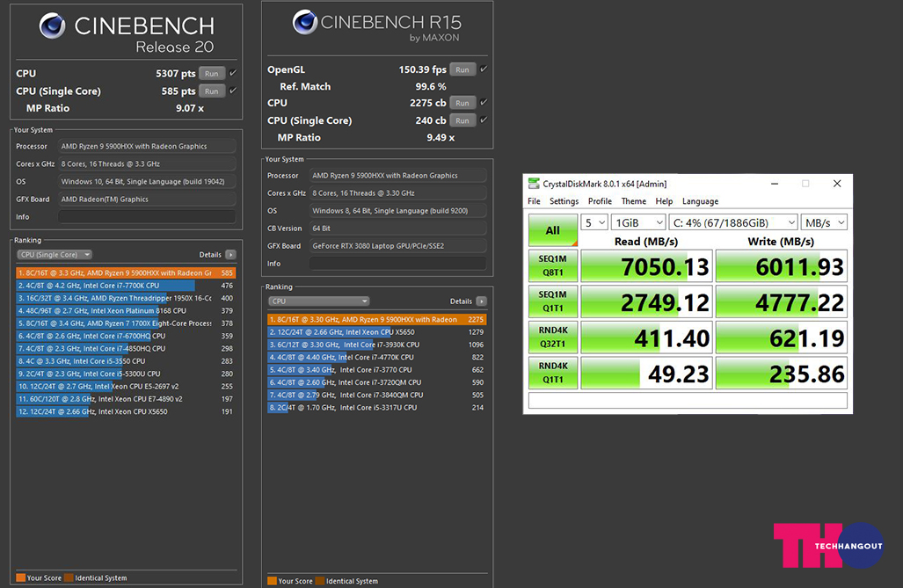Click the TechHangout logo
The image size is (903, 588).
[x=829, y=545]
